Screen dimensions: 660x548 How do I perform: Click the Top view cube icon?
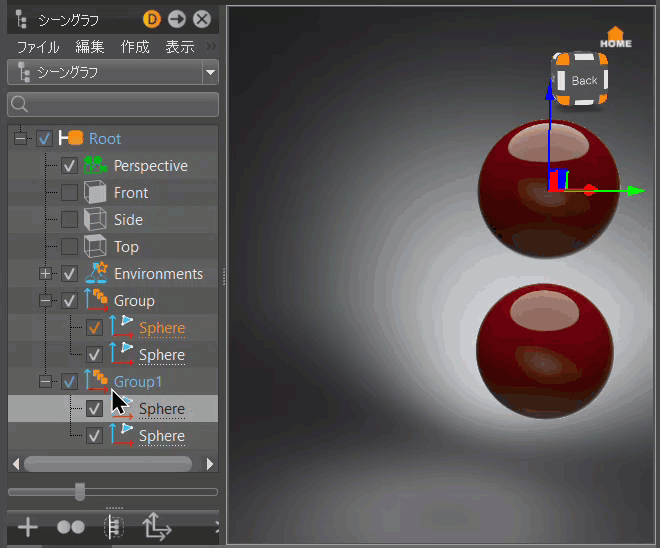(x=95, y=246)
